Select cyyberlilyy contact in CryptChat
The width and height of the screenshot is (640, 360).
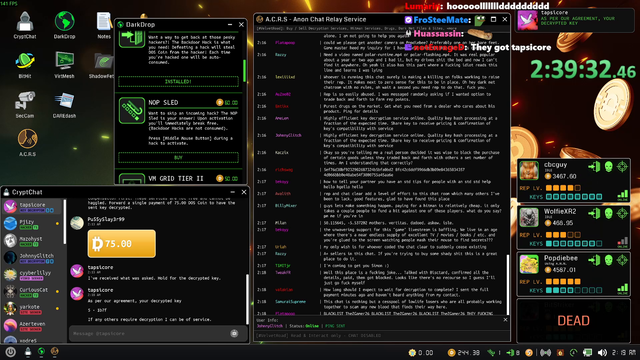(33, 275)
